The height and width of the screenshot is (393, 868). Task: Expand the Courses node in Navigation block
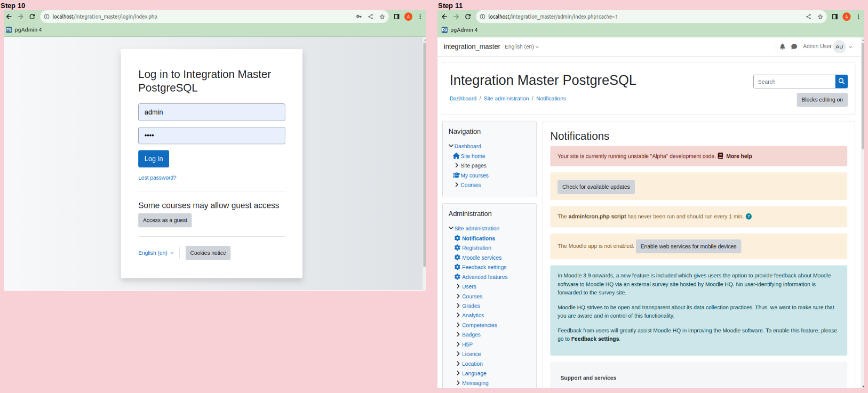[457, 185]
